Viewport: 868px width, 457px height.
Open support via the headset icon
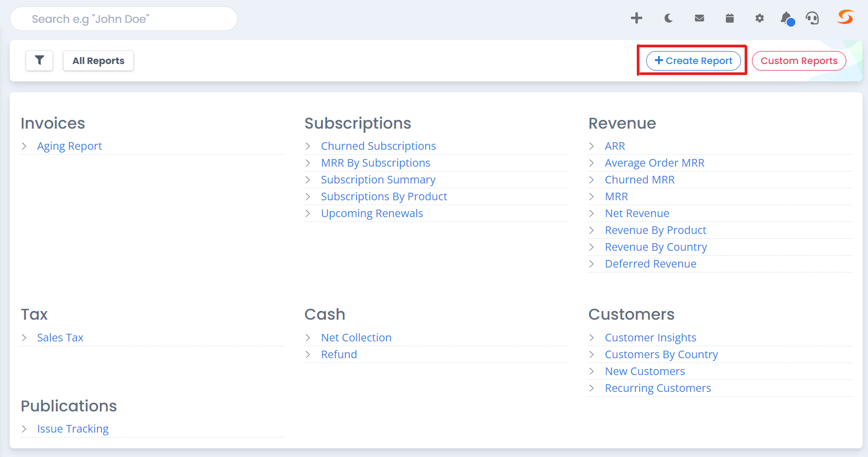pyautogui.click(x=812, y=18)
